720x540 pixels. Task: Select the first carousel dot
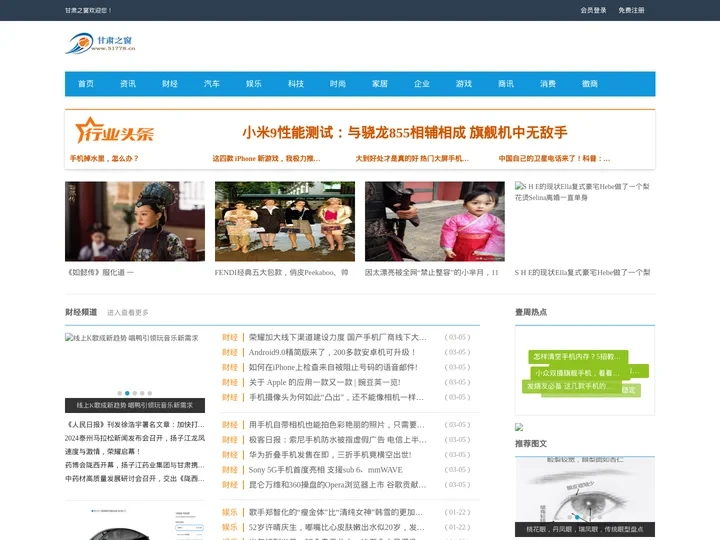click(120, 393)
